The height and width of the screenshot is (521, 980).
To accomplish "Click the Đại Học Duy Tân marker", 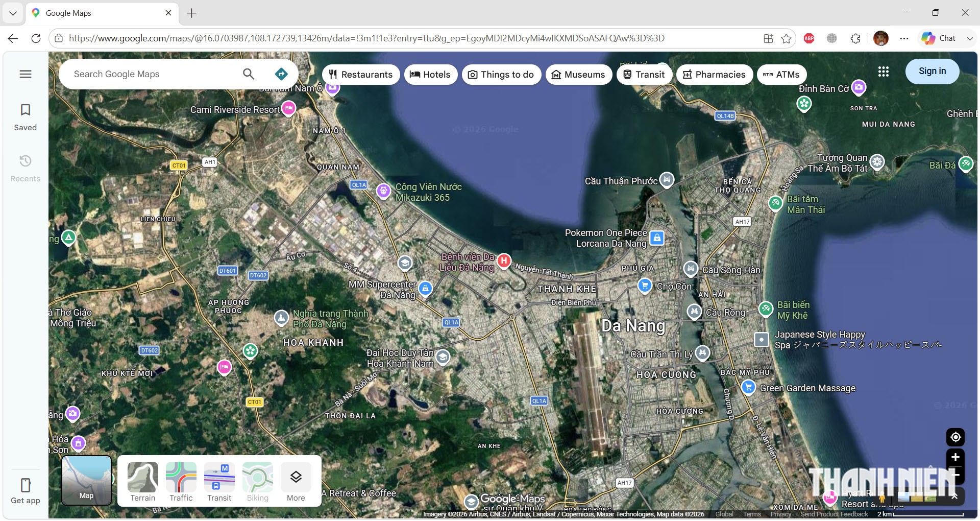I will [x=443, y=357].
